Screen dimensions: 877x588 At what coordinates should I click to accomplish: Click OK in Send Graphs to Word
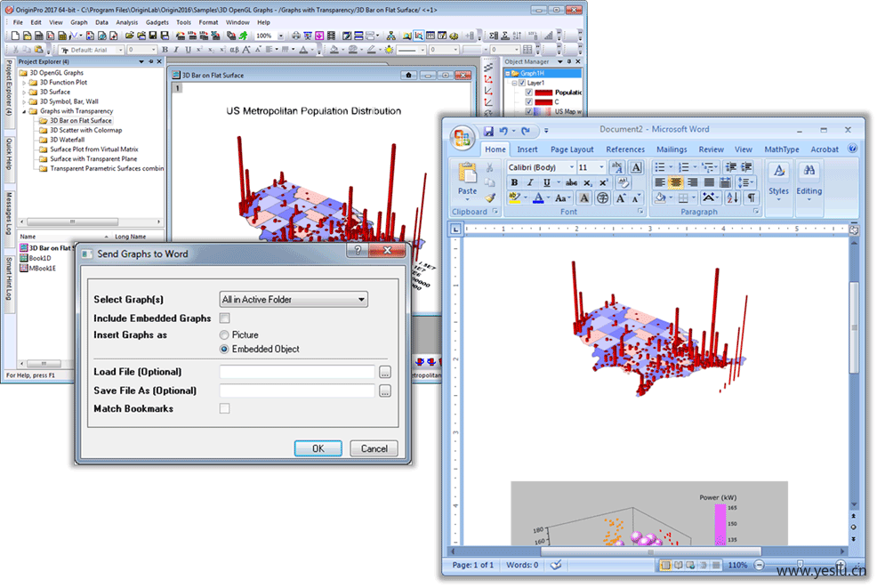(x=318, y=448)
